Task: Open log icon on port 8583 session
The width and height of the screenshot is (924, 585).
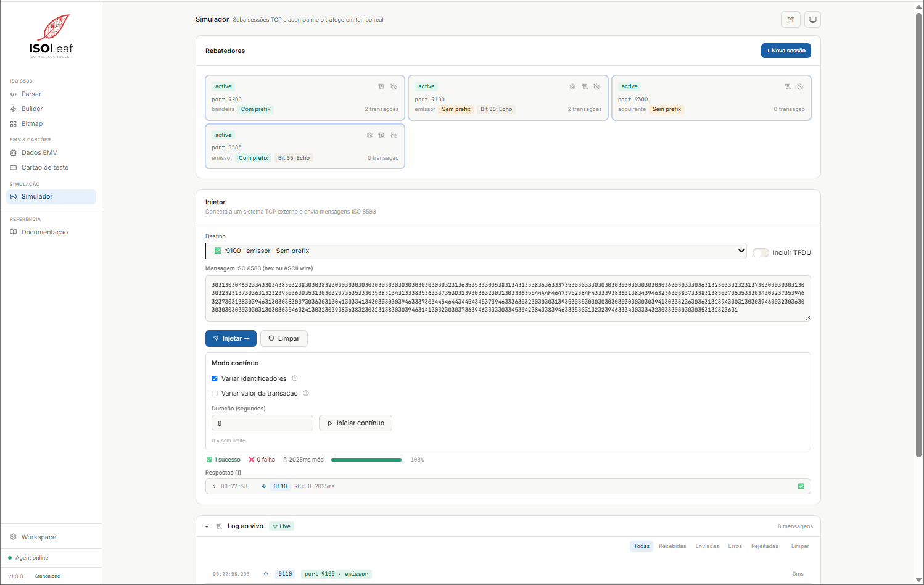Action: coord(381,135)
